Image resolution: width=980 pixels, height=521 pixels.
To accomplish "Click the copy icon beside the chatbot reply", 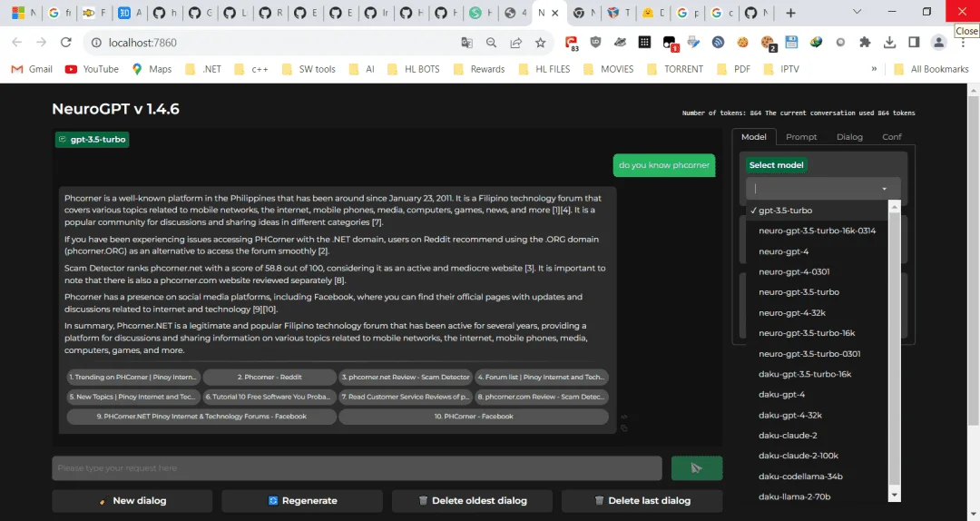I will click(x=623, y=428).
